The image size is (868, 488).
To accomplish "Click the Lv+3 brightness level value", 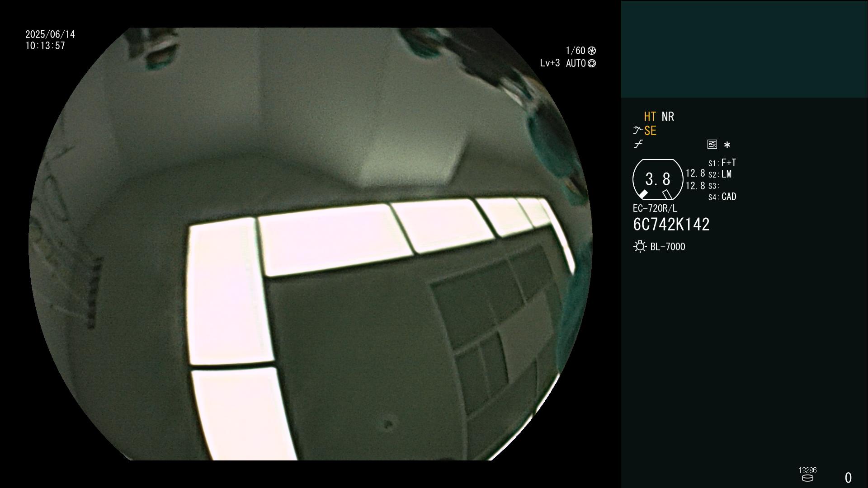I will point(550,63).
